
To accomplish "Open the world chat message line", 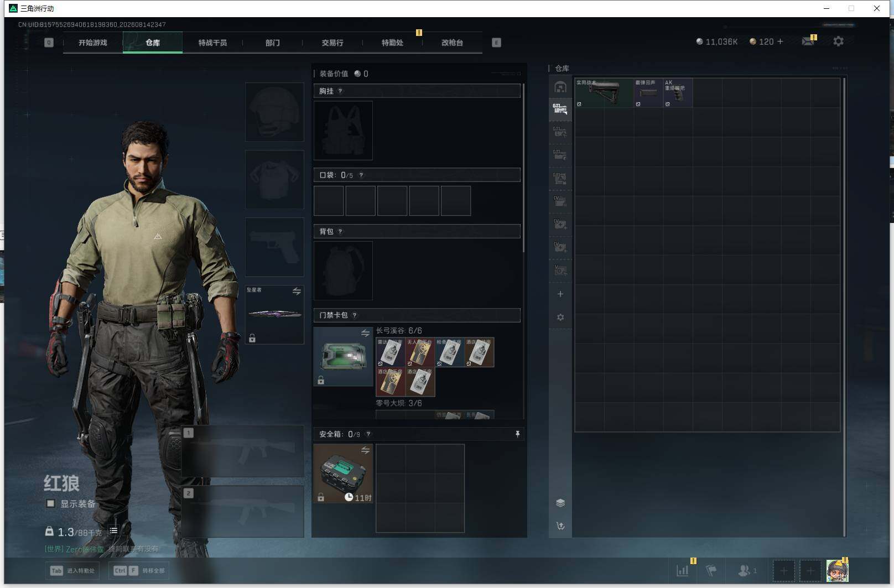I will pos(102,549).
